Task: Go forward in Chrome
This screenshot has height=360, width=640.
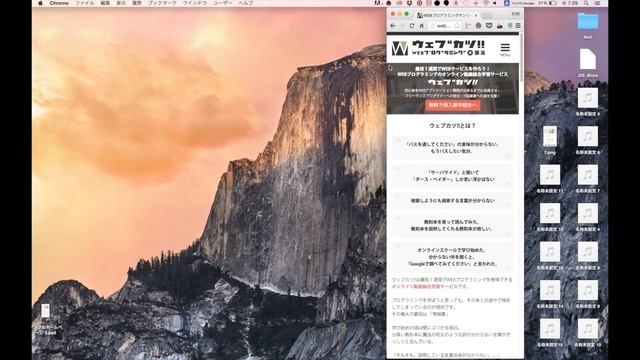Action: [402, 26]
